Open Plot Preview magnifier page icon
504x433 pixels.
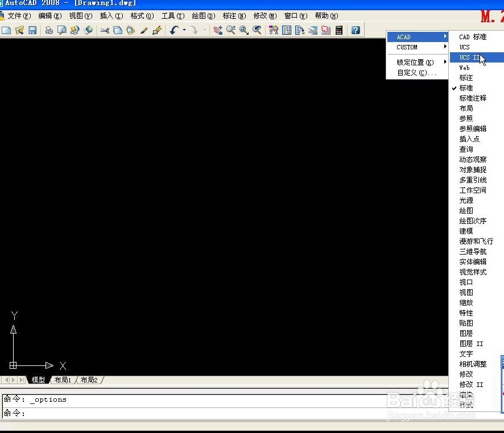coord(61,31)
